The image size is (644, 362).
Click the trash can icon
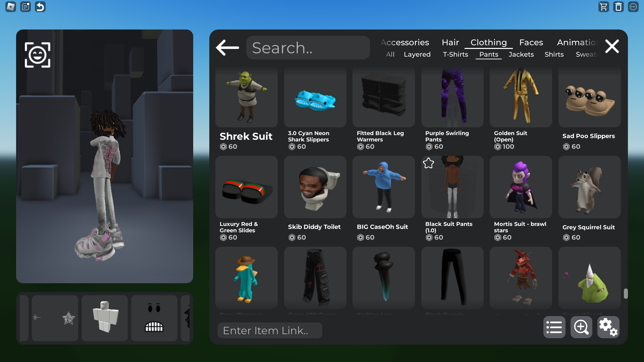pyautogui.click(x=618, y=7)
